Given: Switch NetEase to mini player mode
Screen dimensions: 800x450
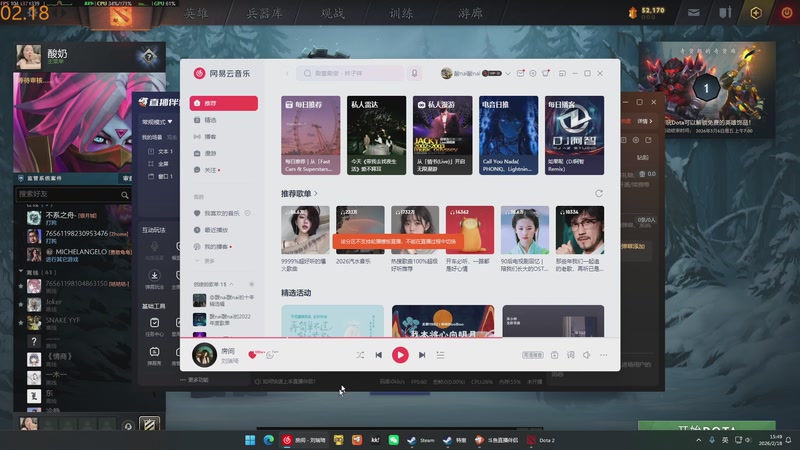Looking at the screenshot, I should pyautogui.click(x=562, y=73).
